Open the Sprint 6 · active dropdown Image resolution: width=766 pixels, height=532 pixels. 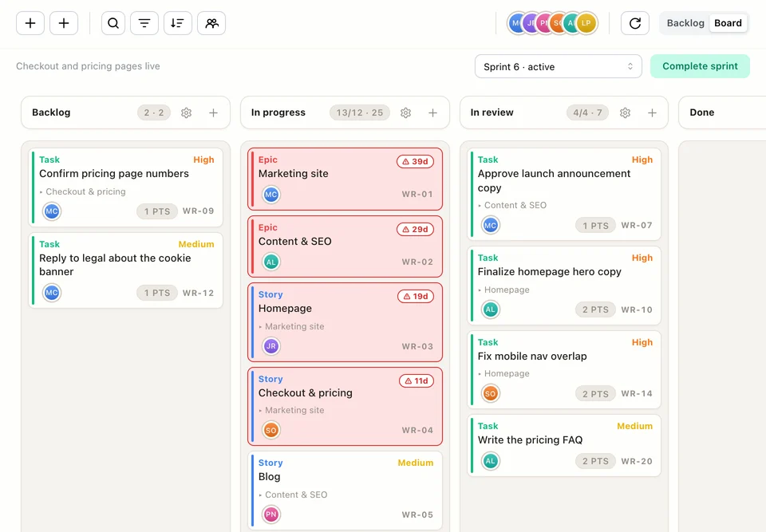pos(558,66)
